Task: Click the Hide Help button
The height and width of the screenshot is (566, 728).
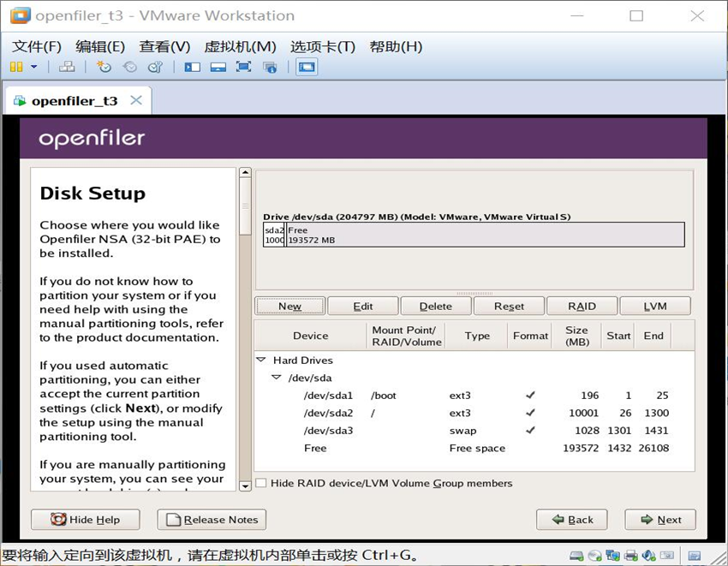Action: coord(86,520)
